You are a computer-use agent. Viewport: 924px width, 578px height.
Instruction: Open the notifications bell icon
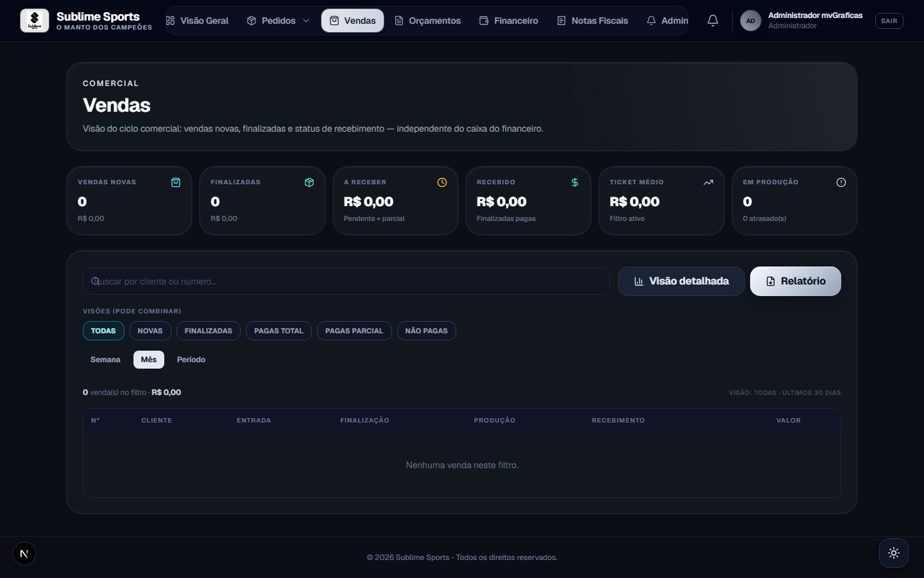[x=713, y=21]
